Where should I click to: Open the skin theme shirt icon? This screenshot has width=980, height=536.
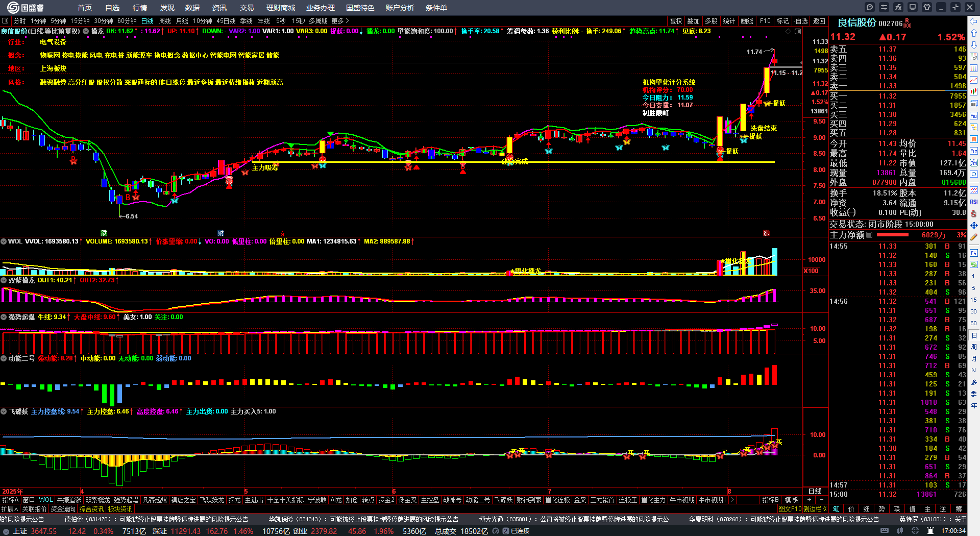[927, 7]
